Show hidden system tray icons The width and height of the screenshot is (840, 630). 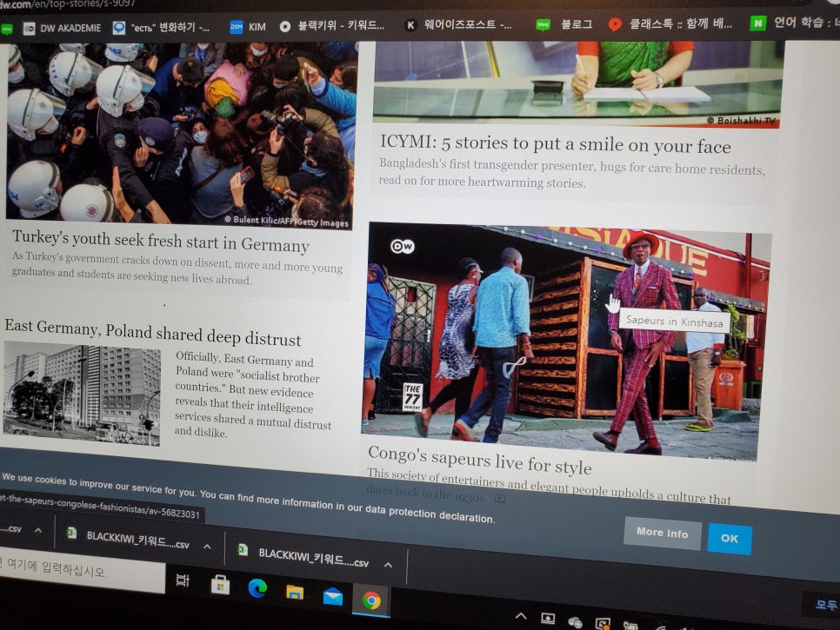521,616
